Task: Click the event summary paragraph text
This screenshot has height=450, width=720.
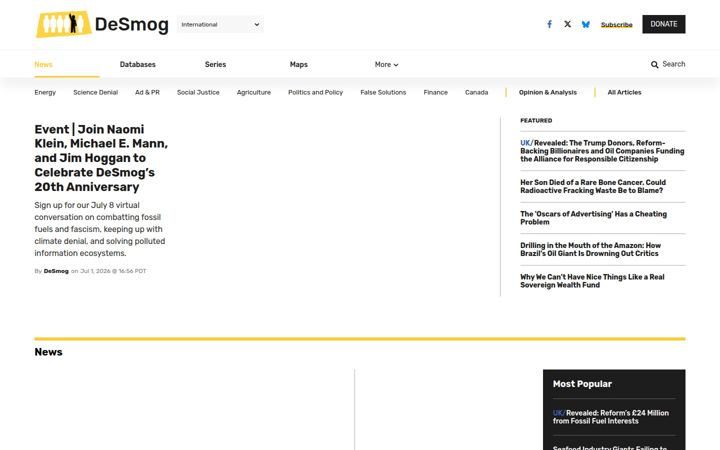Action: (100, 229)
